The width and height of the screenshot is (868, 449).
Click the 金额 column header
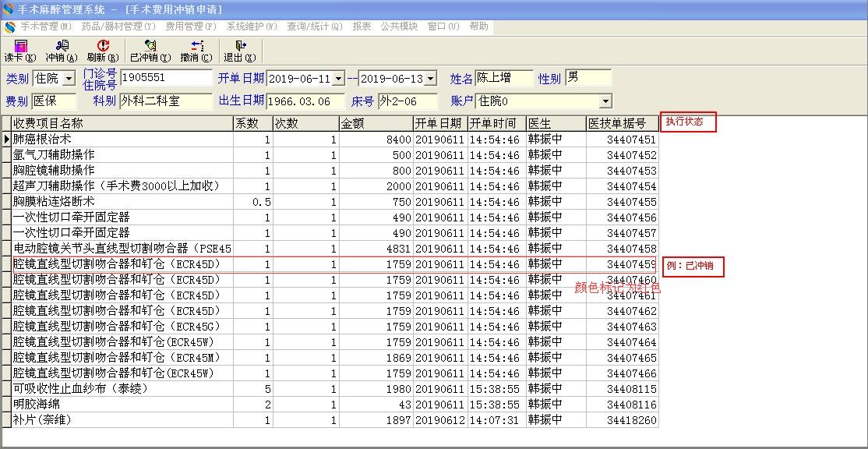[x=376, y=123]
